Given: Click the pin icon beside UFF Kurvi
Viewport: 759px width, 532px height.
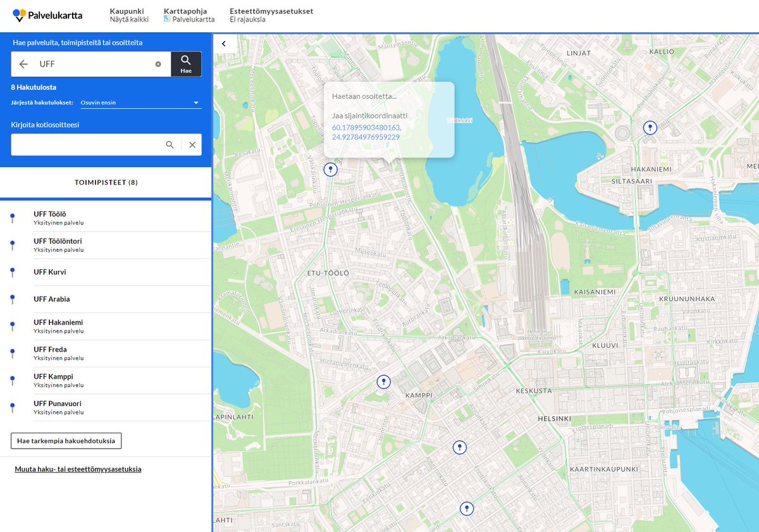Looking at the screenshot, I should point(12,272).
